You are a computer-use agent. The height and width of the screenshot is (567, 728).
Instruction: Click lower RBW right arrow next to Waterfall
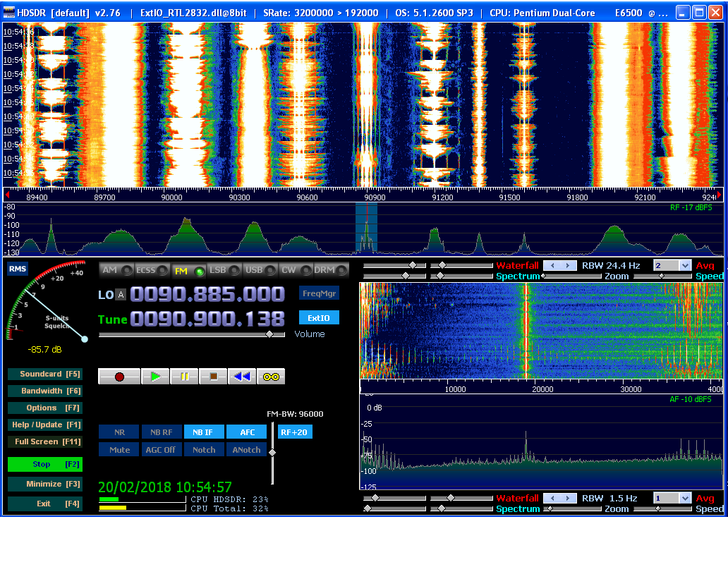[568, 498]
